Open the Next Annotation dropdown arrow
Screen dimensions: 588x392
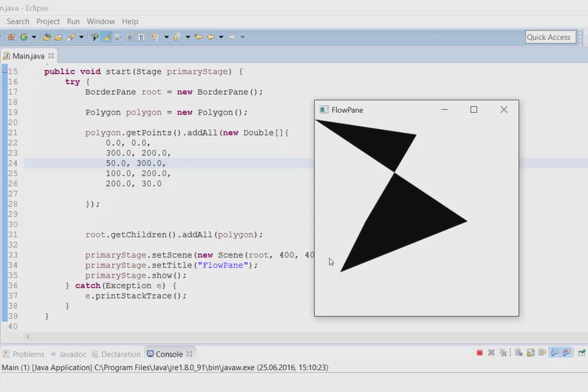[167, 37]
